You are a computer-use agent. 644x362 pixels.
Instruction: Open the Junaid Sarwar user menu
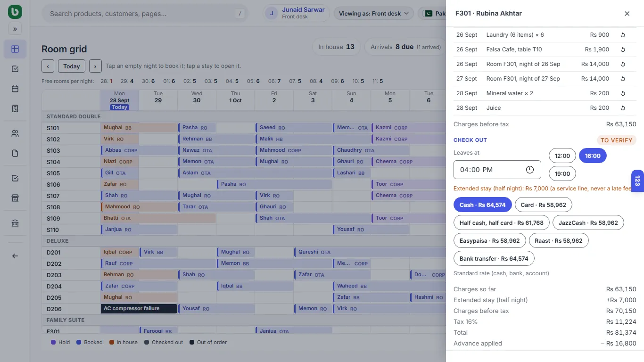point(297,13)
